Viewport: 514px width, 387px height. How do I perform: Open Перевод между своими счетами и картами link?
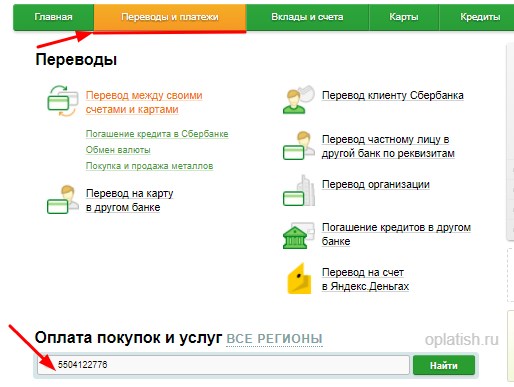[x=144, y=102]
